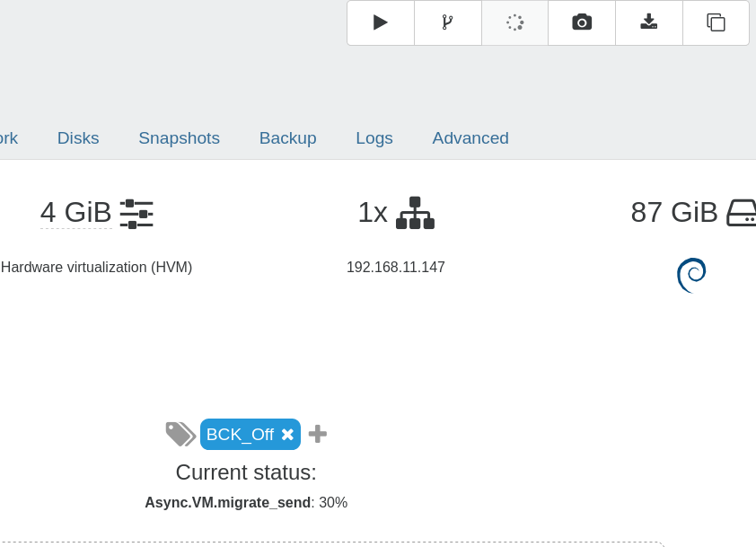
Task: Take a snapshot with the camera icon
Action: [x=582, y=22]
